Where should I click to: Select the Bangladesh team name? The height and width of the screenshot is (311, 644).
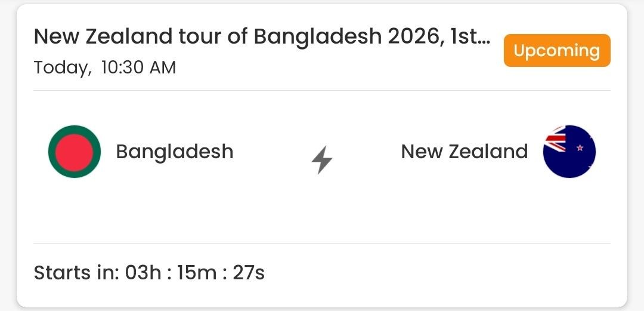tap(174, 152)
